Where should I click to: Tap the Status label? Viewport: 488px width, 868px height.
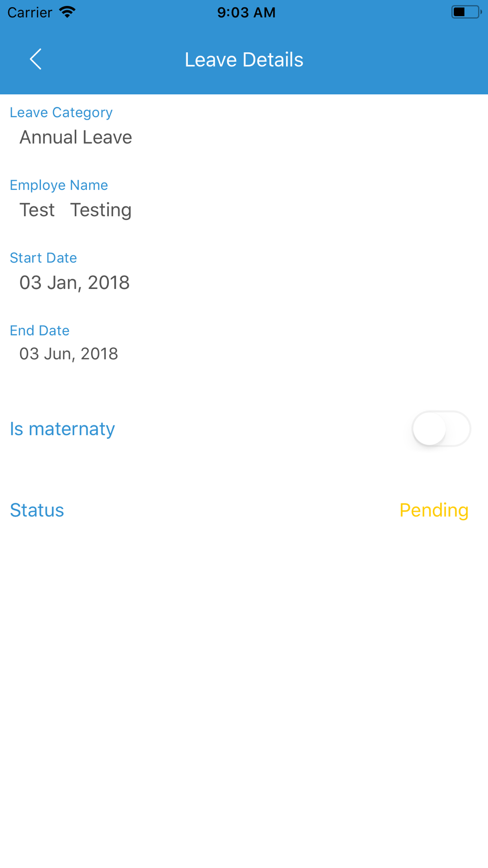point(37,510)
